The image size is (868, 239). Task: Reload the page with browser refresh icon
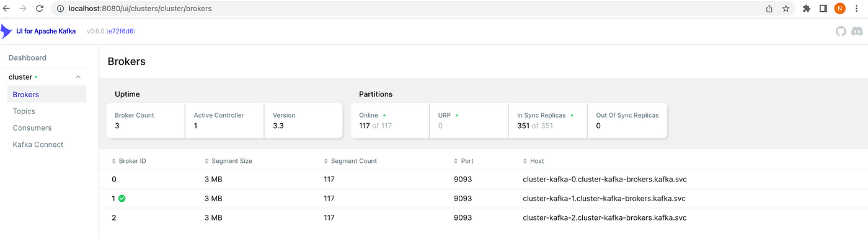tap(40, 9)
